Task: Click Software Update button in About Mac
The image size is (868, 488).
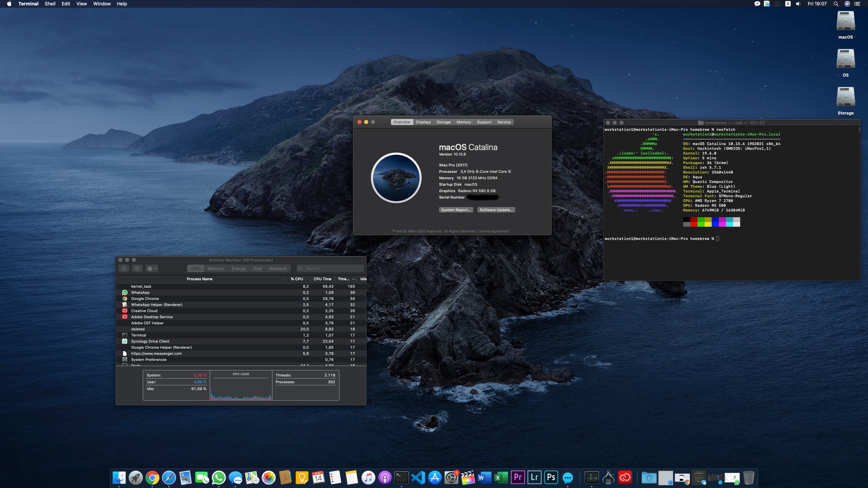Action: 496,210
